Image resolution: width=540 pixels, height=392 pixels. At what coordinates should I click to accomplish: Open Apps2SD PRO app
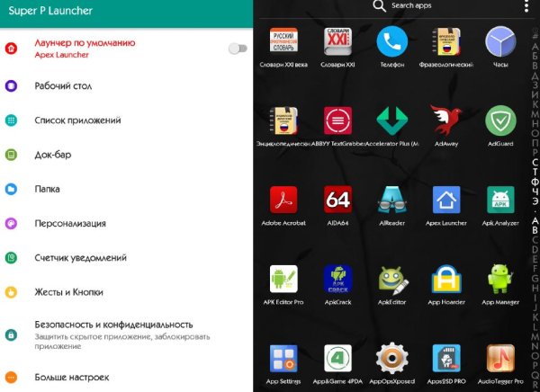tap(446, 364)
